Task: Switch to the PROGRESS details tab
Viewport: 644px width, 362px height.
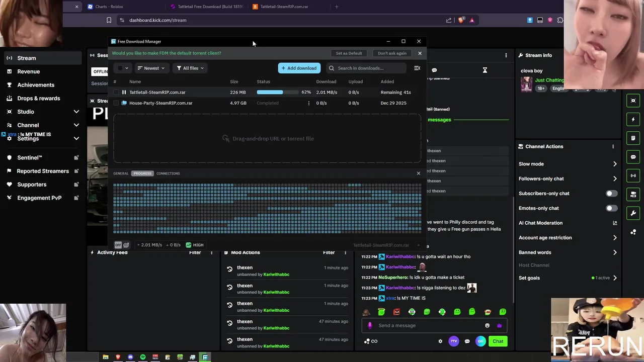Action: coord(142,173)
